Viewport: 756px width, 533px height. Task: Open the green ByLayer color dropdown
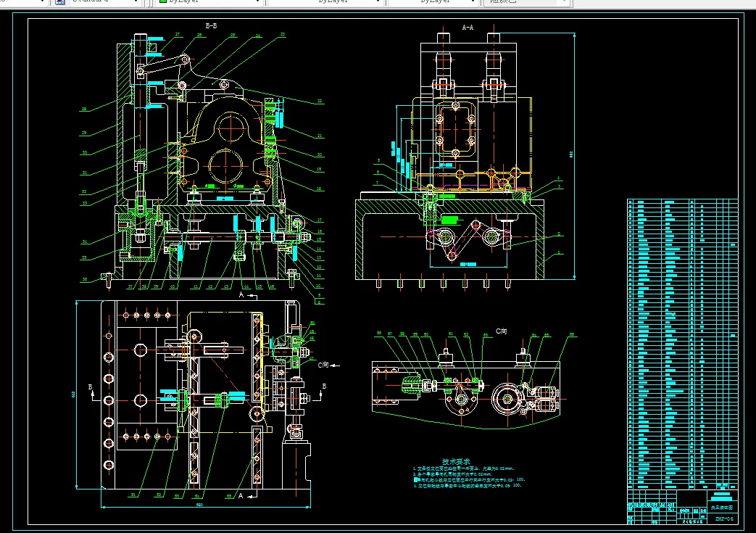tap(209, 2)
